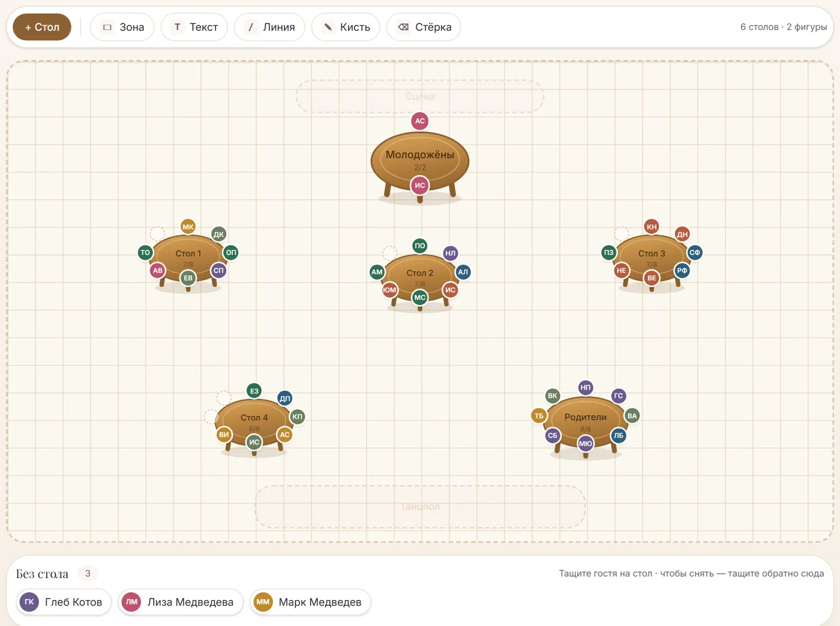Click guest ВА at the Родители table
This screenshot has height=626, width=840.
coord(632,416)
